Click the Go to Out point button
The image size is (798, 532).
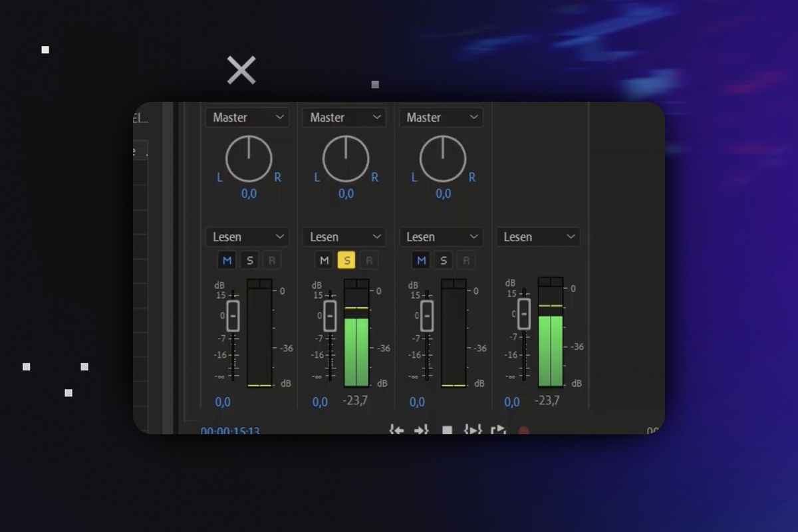(422, 430)
